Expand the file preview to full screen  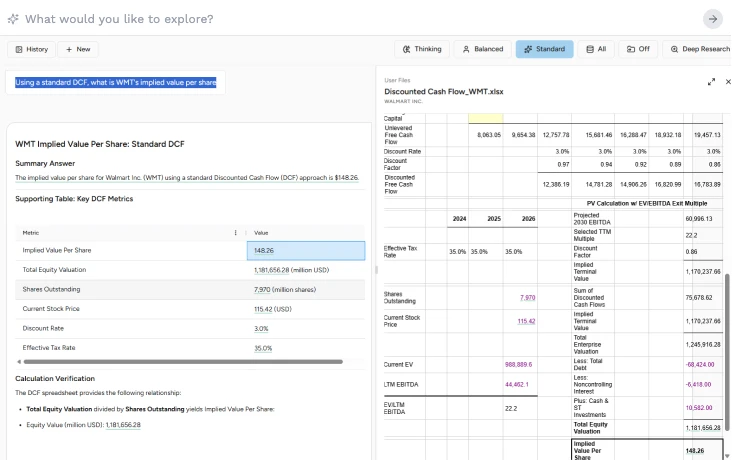[711, 82]
